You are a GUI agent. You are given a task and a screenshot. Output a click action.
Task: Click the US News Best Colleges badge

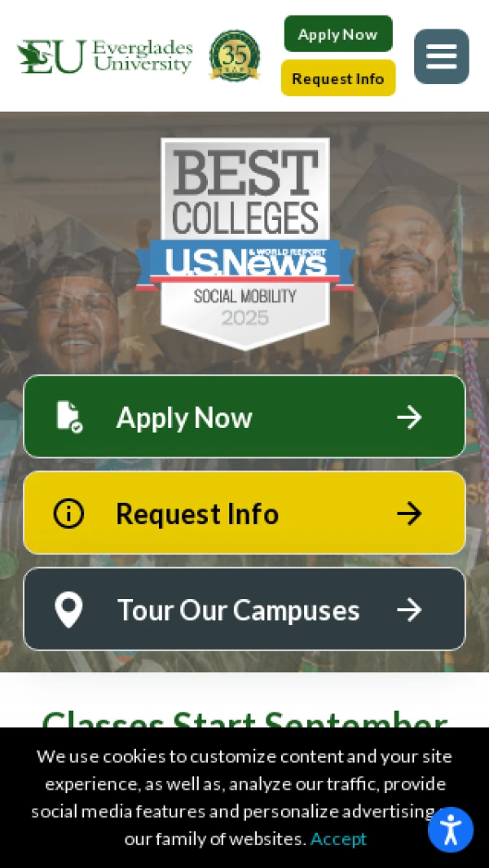(245, 244)
